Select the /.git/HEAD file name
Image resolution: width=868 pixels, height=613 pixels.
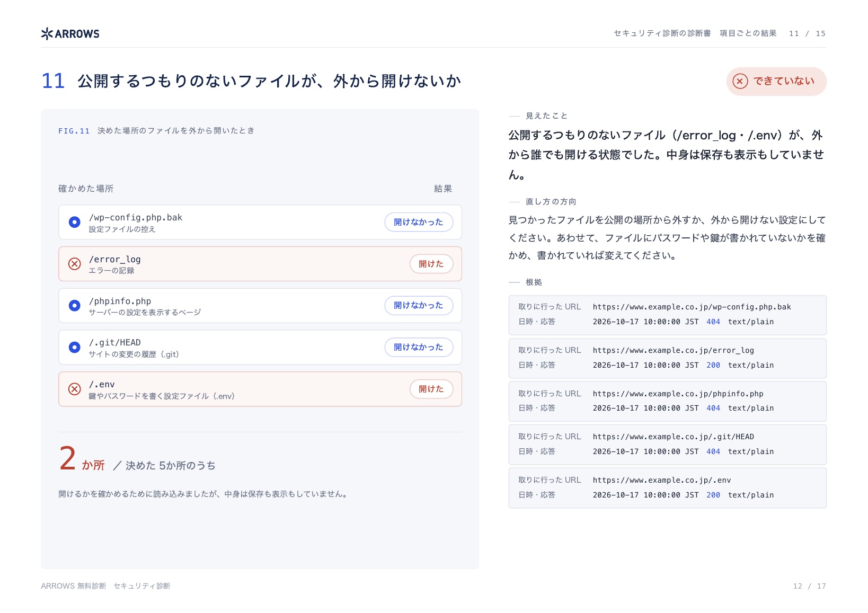[115, 342]
